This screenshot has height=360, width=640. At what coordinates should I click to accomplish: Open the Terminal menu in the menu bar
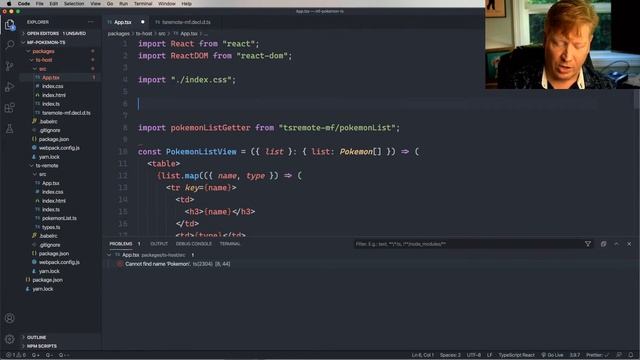(x=143, y=4)
